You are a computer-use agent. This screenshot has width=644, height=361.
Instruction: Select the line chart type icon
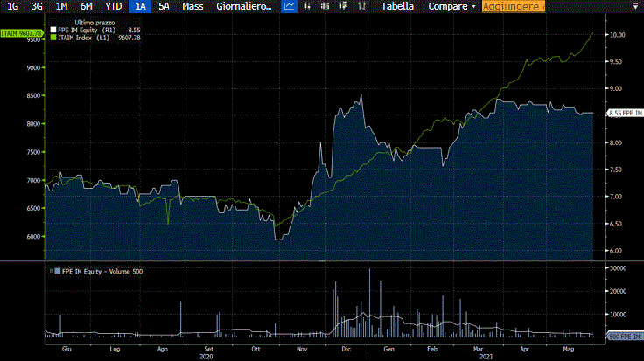[x=290, y=6]
